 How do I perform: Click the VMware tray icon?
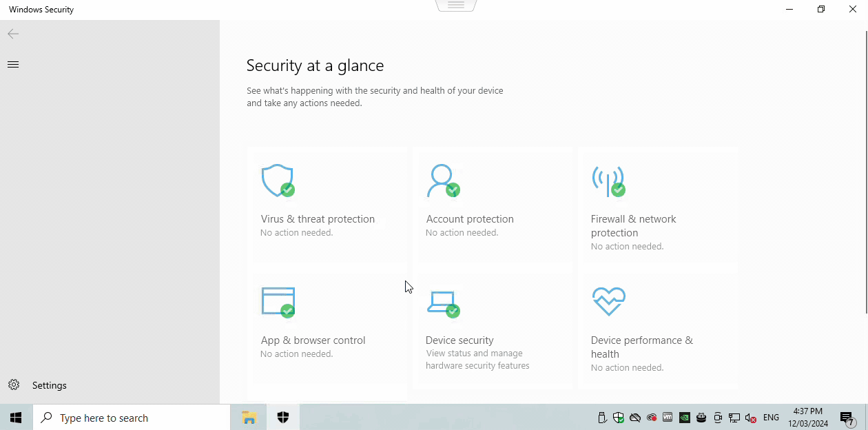pyautogui.click(x=668, y=418)
